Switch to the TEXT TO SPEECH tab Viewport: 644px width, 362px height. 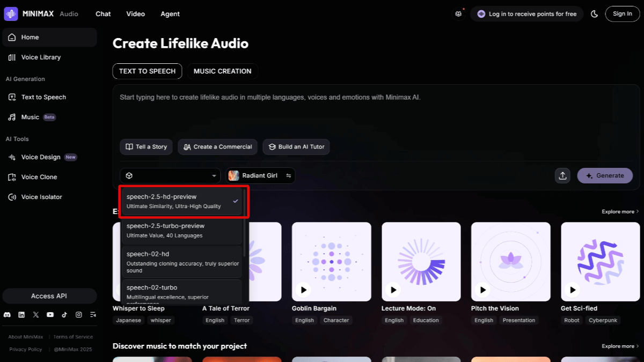click(147, 71)
